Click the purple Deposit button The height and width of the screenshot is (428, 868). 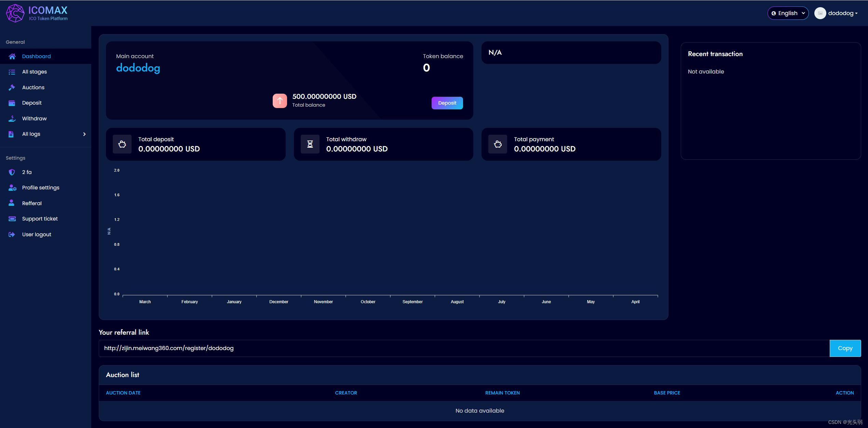pos(447,103)
